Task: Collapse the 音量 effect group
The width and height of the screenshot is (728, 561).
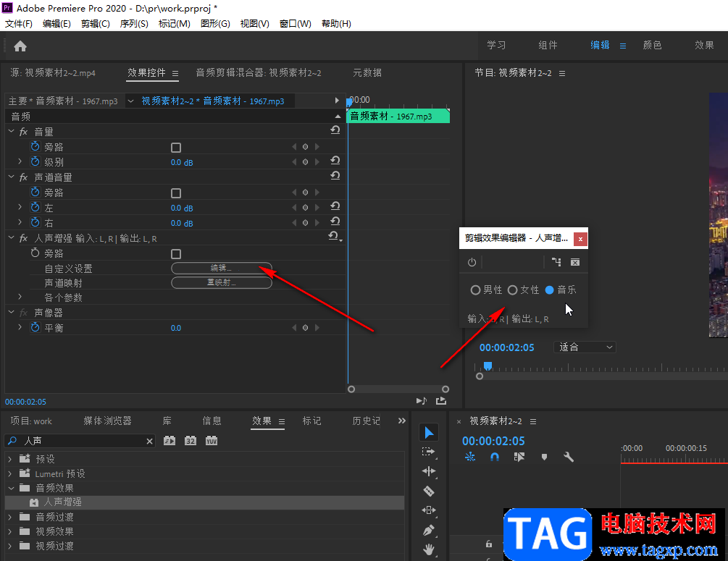Action: pyautogui.click(x=11, y=131)
